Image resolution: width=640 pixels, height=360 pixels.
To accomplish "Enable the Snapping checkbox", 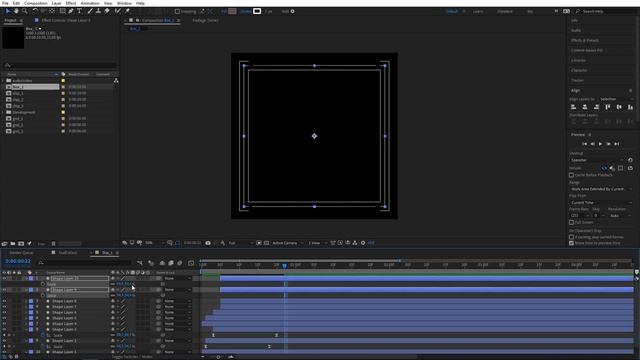I will click(177, 11).
